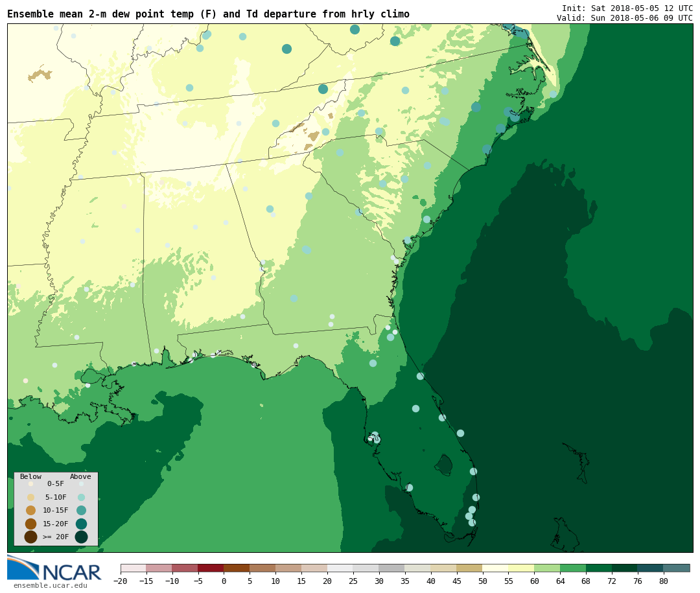Pick the colorbar swatch between 20 and 25
Viewport: 700px width, 593px height.
(x=340, y=568)
